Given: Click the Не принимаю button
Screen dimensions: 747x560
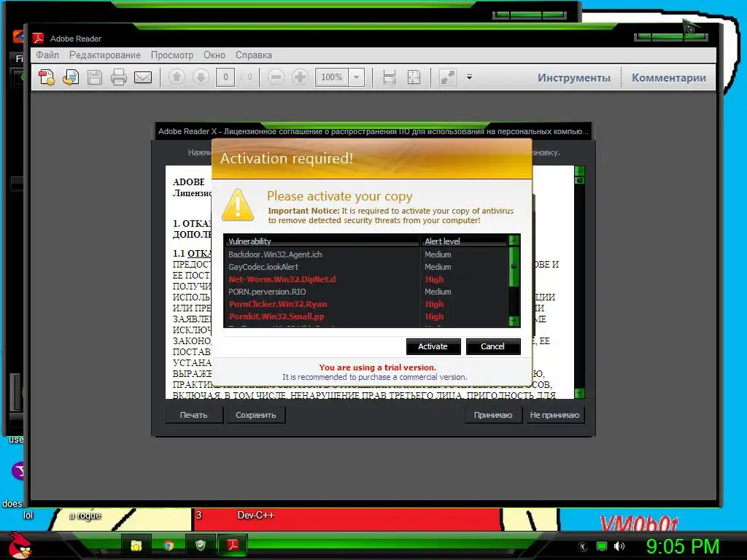Looking at the screenshot, I should click(554, 415).
